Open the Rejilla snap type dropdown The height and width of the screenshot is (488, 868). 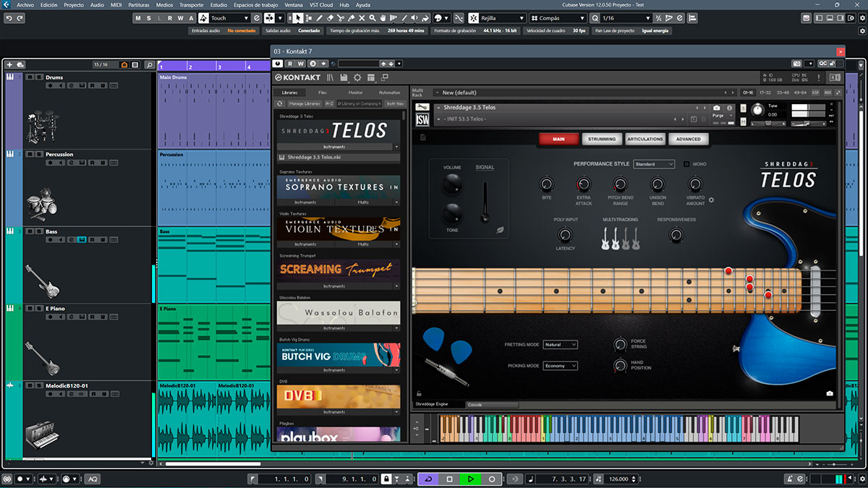[x=503, y=18]
